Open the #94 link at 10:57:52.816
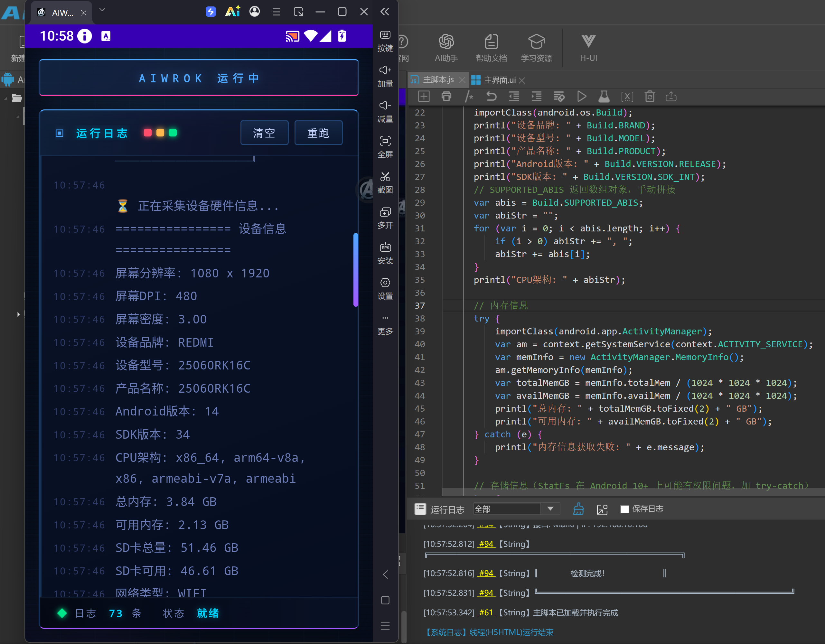Image resolution: width=825 pixels, height=644 pixels. click(x=486, y=573)
